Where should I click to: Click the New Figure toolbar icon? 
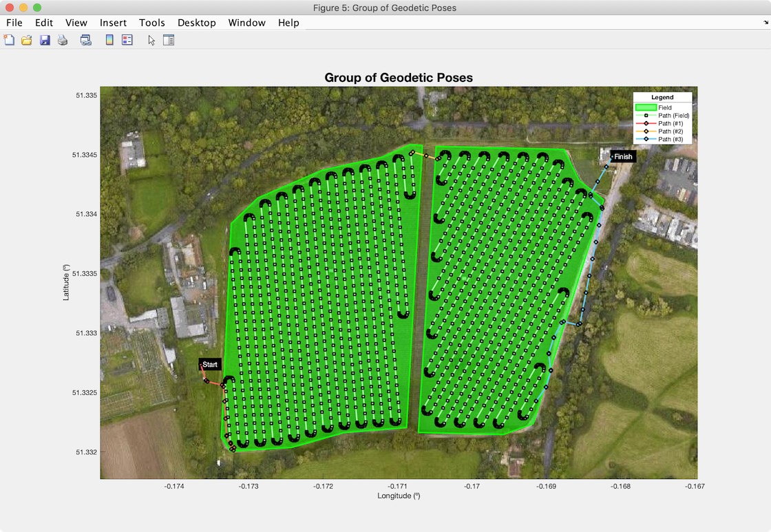[9, 40]
